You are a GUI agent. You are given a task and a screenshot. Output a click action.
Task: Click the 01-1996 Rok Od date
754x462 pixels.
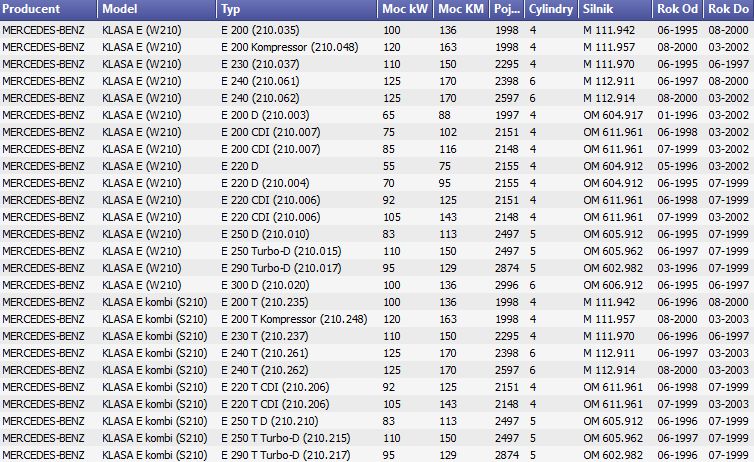click(677, 115)
